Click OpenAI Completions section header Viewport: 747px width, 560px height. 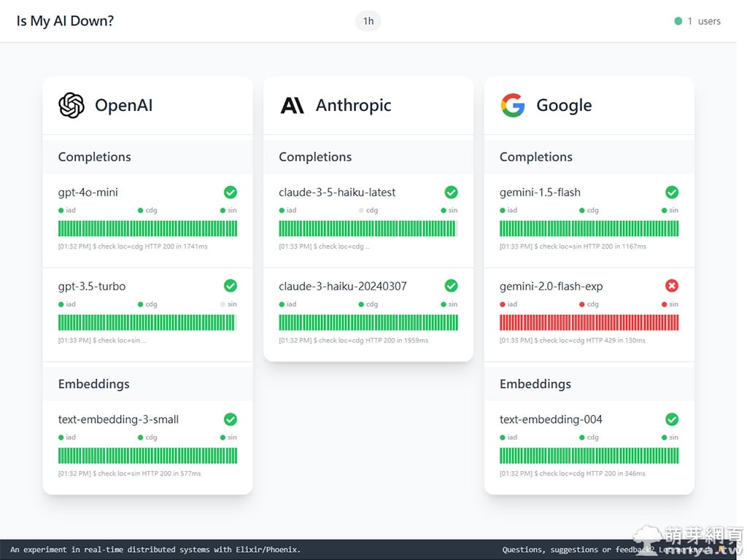pyautogui.click(x=95, y=157)
